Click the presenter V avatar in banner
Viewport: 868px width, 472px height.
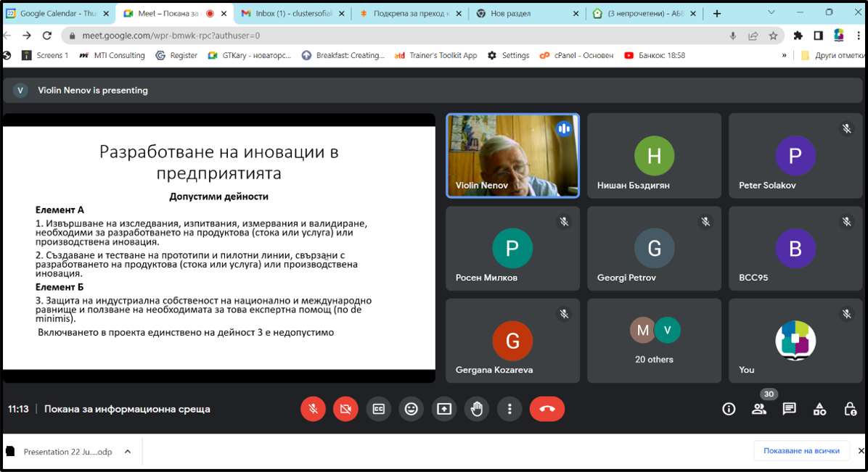tap(20, 90)
